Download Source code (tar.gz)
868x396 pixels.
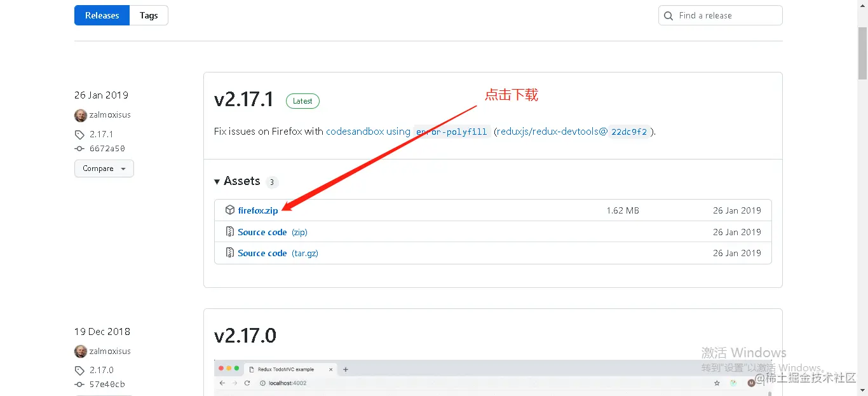coord(278,253)
